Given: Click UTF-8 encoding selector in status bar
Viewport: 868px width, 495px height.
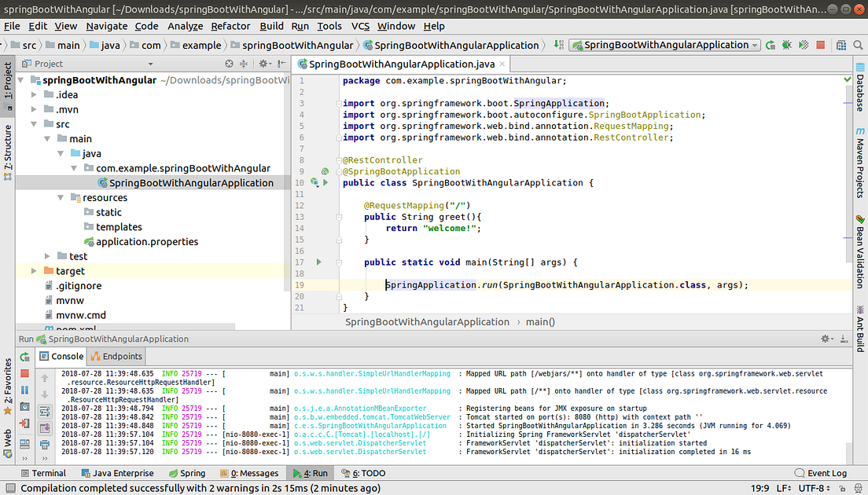Looking at the screenshot, I should 814,489.
